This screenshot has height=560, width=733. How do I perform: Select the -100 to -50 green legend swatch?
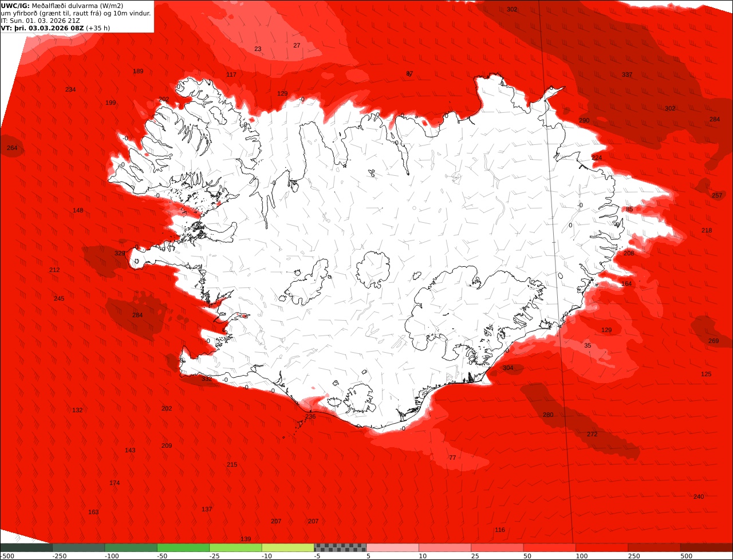point(131,547)
